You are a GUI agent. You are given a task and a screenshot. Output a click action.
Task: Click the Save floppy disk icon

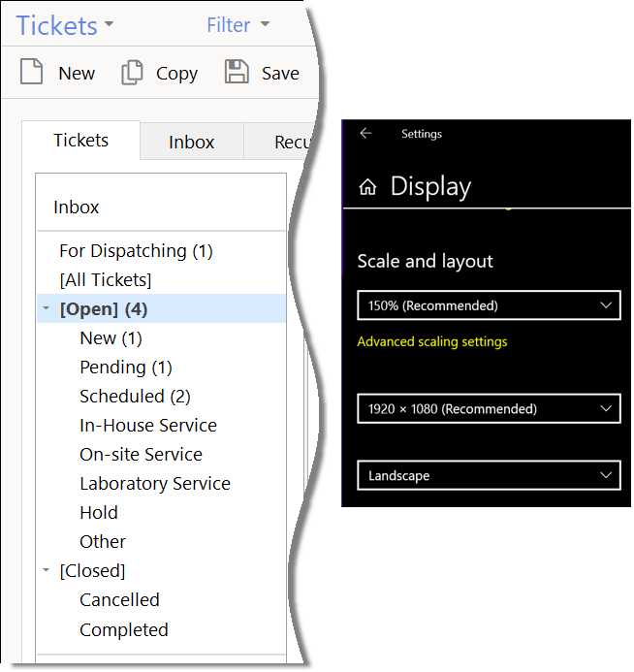tap(236, 73)
